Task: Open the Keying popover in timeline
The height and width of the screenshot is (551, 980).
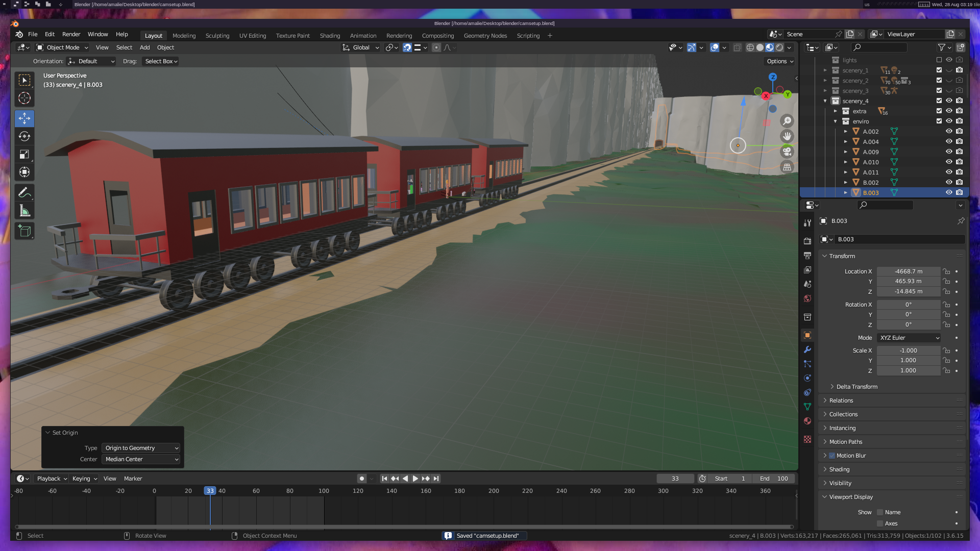Action: (84, 479)
